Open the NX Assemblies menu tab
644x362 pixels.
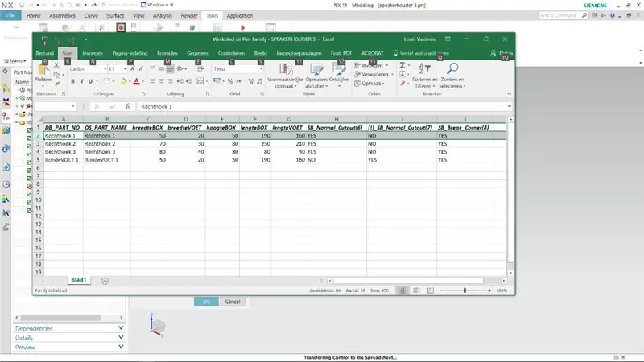[x=63, y=15]
